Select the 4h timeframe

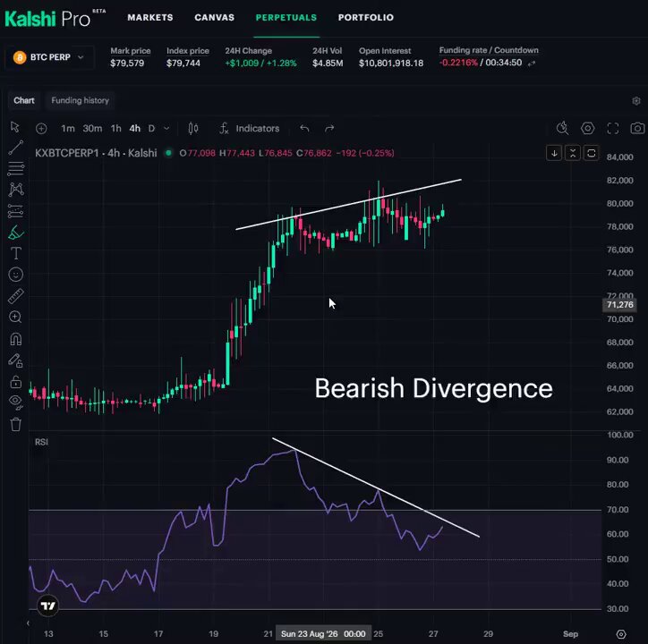coord(135,129)
